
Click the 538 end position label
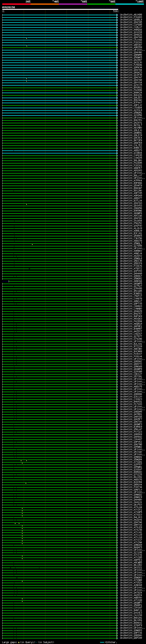point(115,11)
